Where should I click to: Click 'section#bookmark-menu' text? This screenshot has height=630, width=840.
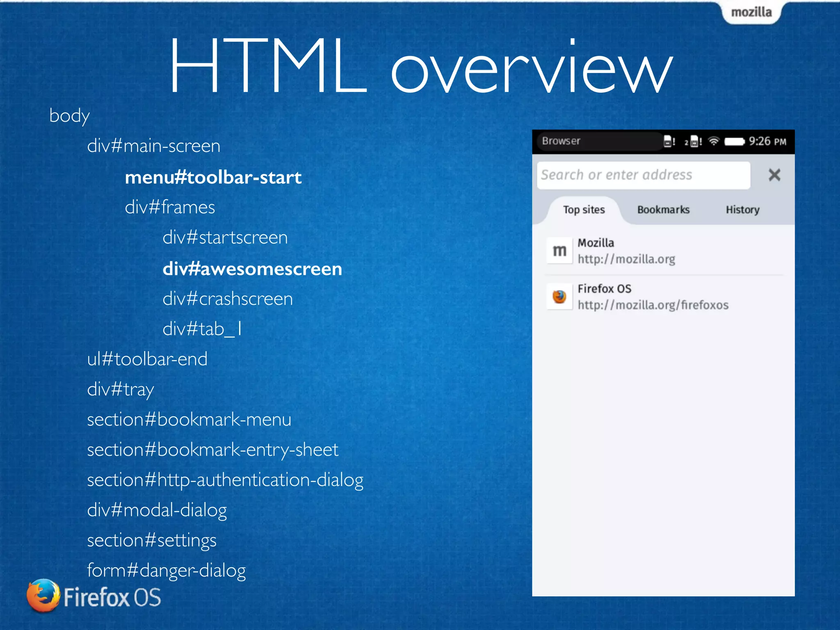coord(189,420)
